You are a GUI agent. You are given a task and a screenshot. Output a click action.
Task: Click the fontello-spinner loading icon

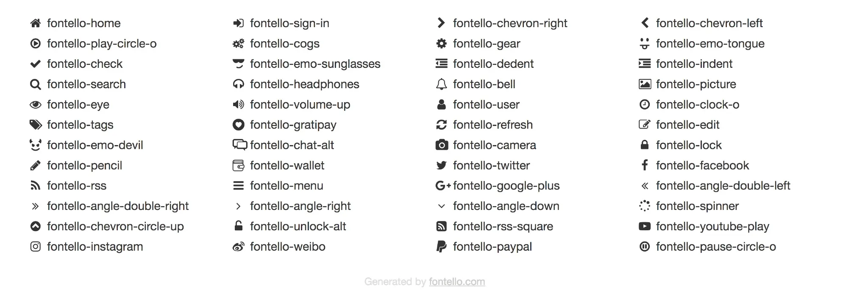click(x=645, y=206)
